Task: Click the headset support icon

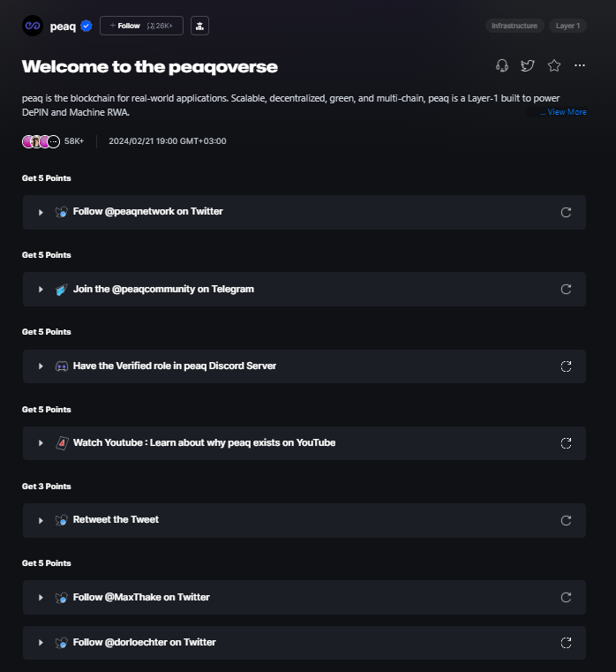Action: 502,65
